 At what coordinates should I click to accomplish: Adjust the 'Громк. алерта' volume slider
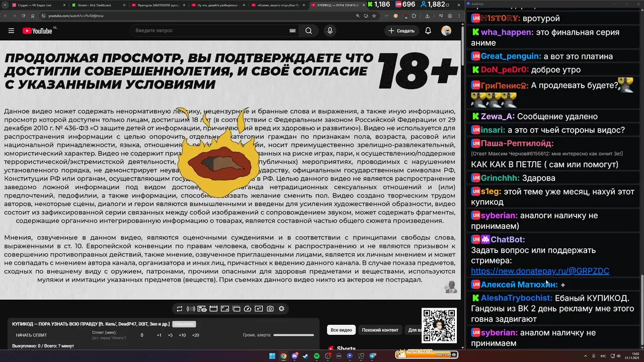[x=293, y=335]
